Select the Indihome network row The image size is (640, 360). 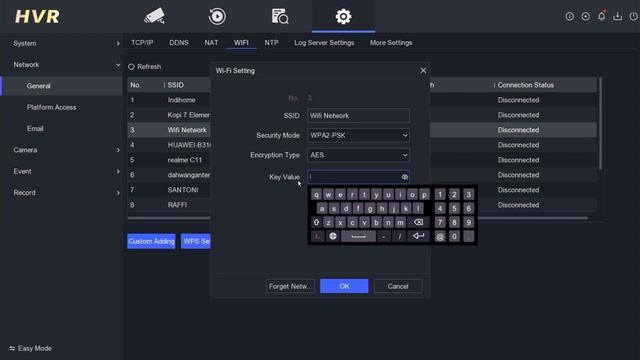[169, 100]
